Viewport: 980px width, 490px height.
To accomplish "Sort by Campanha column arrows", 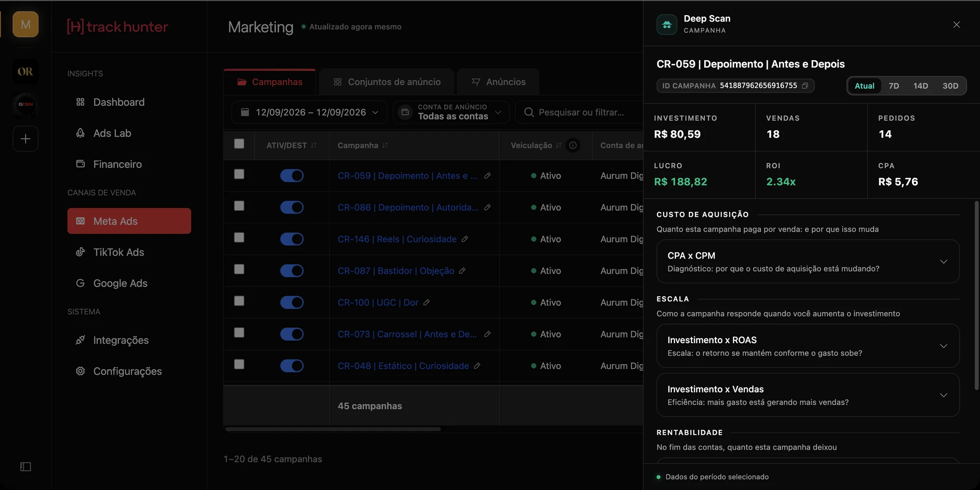I will (385, 145).
